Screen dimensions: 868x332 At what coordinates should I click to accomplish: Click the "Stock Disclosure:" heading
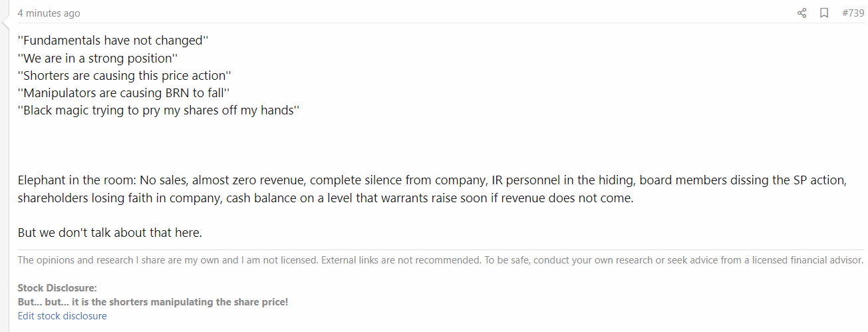[57, 288]
